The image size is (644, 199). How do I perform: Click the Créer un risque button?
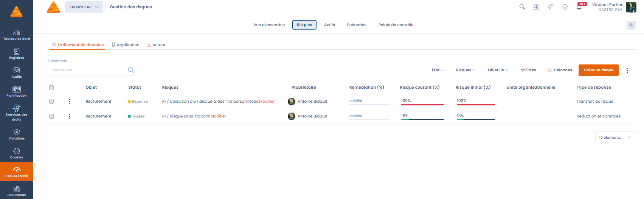pos(598,70)
